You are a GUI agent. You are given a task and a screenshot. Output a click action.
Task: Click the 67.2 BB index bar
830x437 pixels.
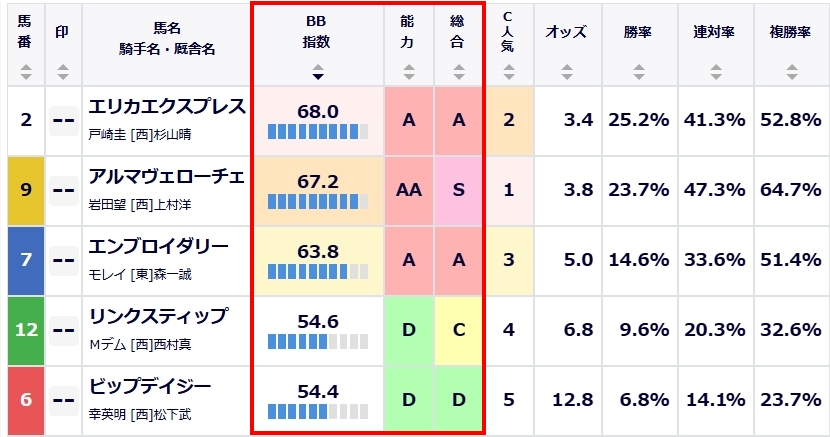pos(318,202)
